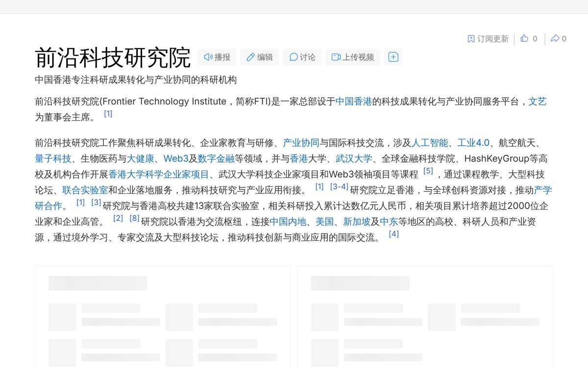Click reference [8] citation
588x368 pixels.
click(135, 218)
